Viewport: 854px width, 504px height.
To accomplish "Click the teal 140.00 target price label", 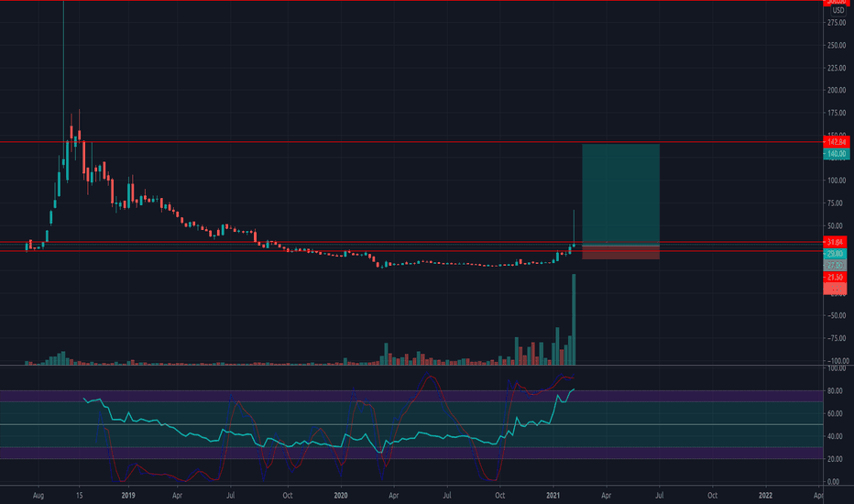I will pyautogui.click(x=837, y=154).
